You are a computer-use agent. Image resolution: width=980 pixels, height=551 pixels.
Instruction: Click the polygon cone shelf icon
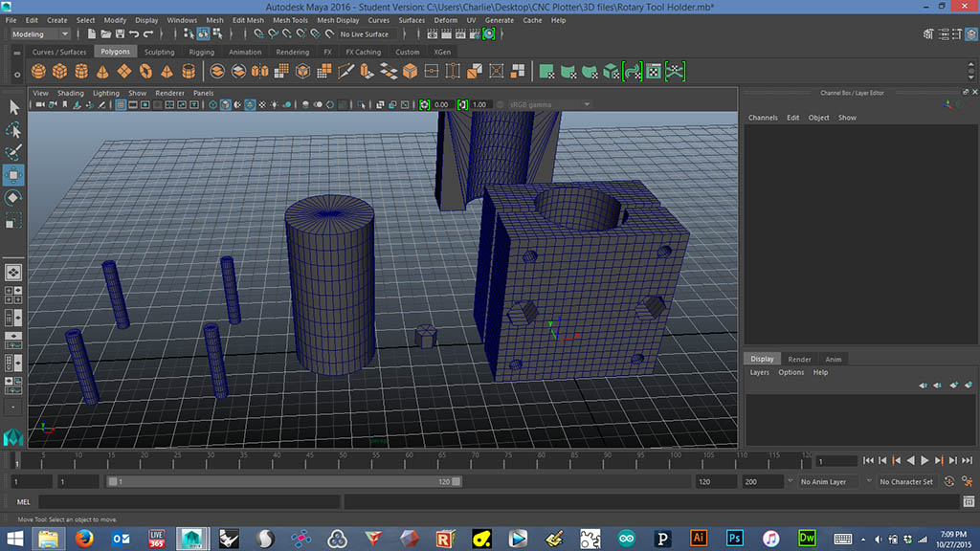[101, 71]
